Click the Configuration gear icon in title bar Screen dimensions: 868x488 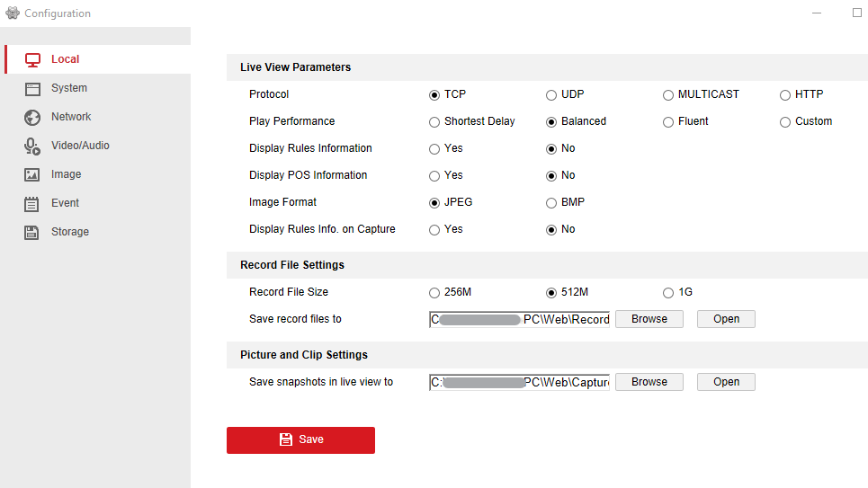[x=13, y=13]
